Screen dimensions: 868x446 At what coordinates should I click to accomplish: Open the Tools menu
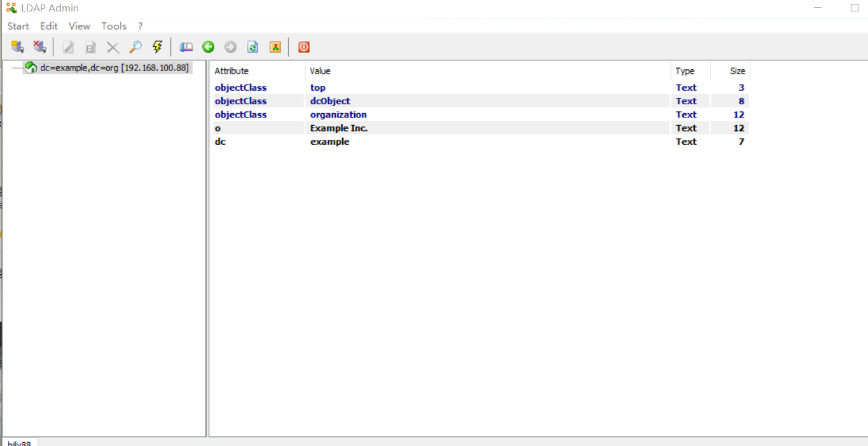pyautogui.click(x=114, y=26)
